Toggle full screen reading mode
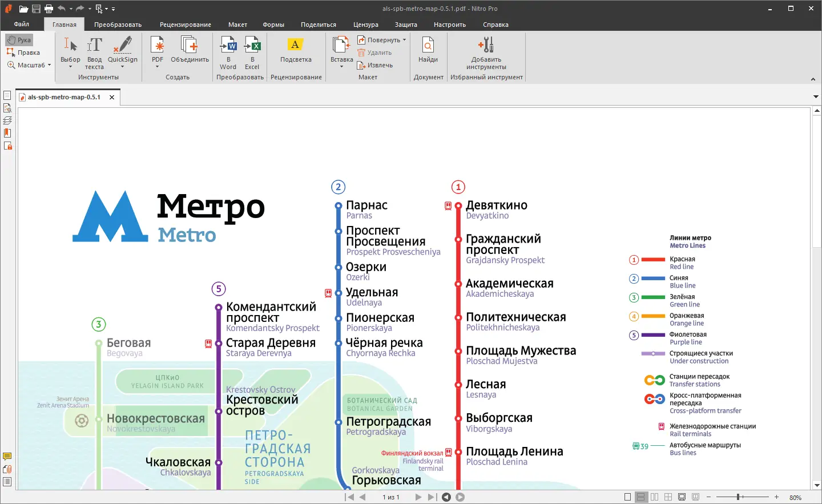 coord(682,497)
